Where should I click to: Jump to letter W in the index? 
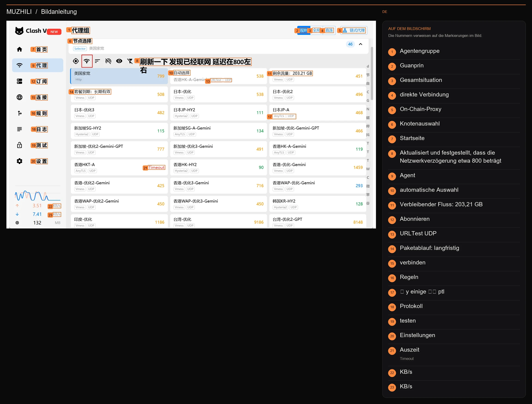pos(368,169)
